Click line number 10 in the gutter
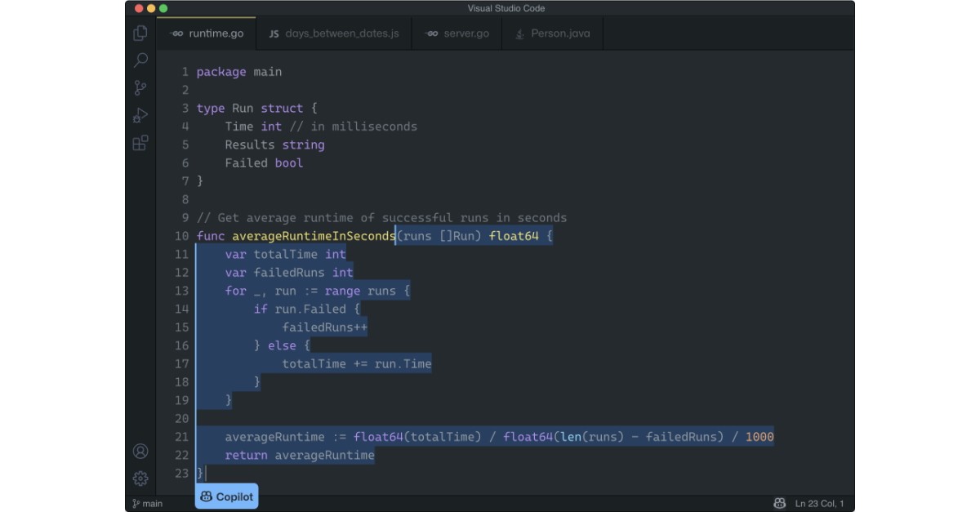Viewport: 980px width, 512px height. pyautogui.click(x=181, y=236)
